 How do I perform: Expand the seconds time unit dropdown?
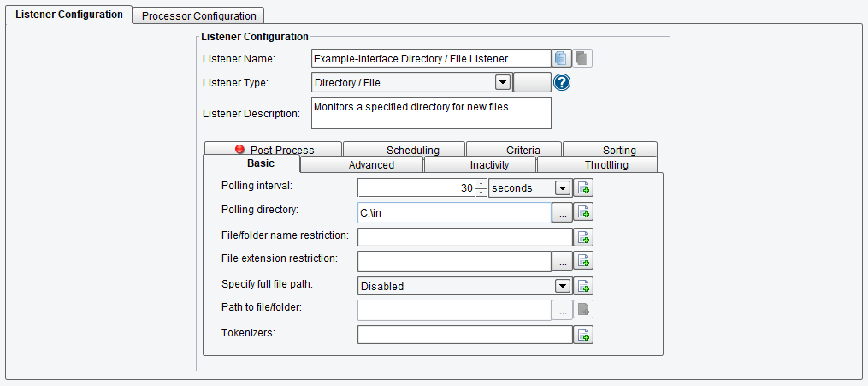point(563,188)
